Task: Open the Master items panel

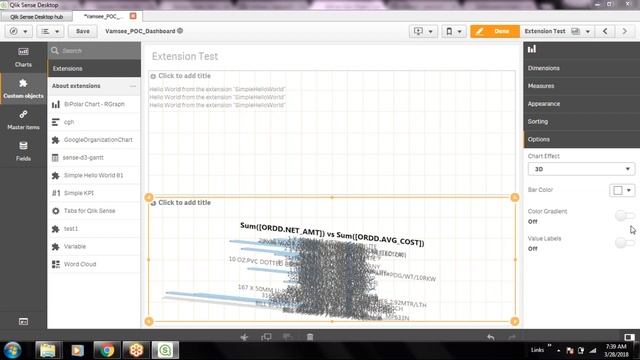Action: tap(23, 120)
